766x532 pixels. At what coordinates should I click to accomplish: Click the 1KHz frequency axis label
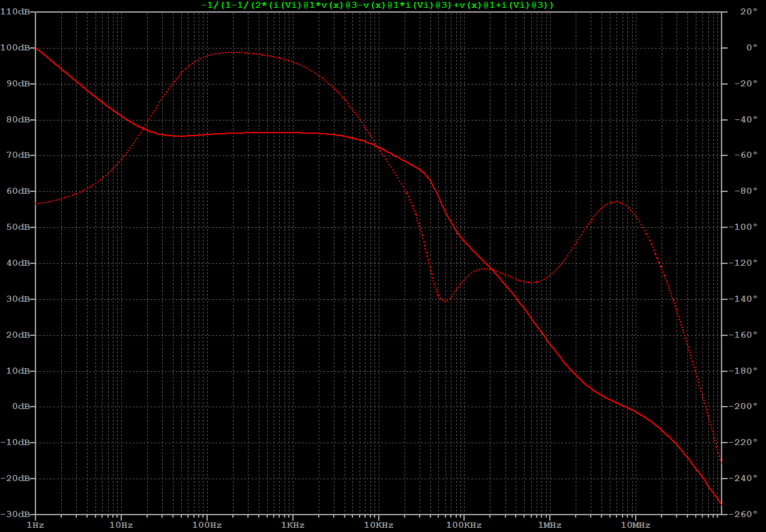pos(293,525)
